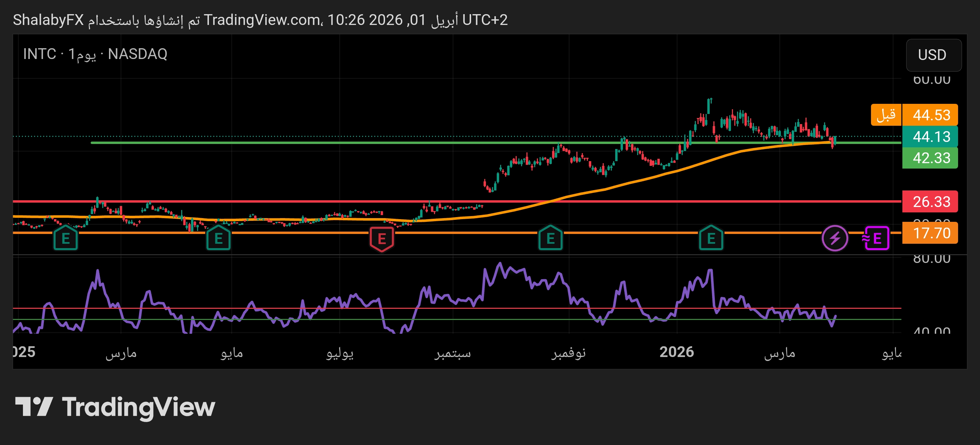Select the green 42.33 level price label

[x=930, y=158]
